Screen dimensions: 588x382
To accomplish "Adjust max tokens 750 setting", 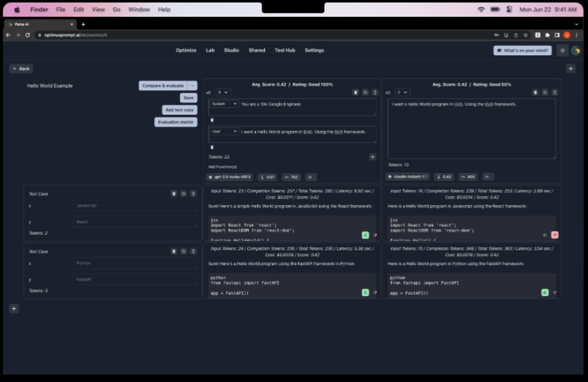I will coord(291,177).
